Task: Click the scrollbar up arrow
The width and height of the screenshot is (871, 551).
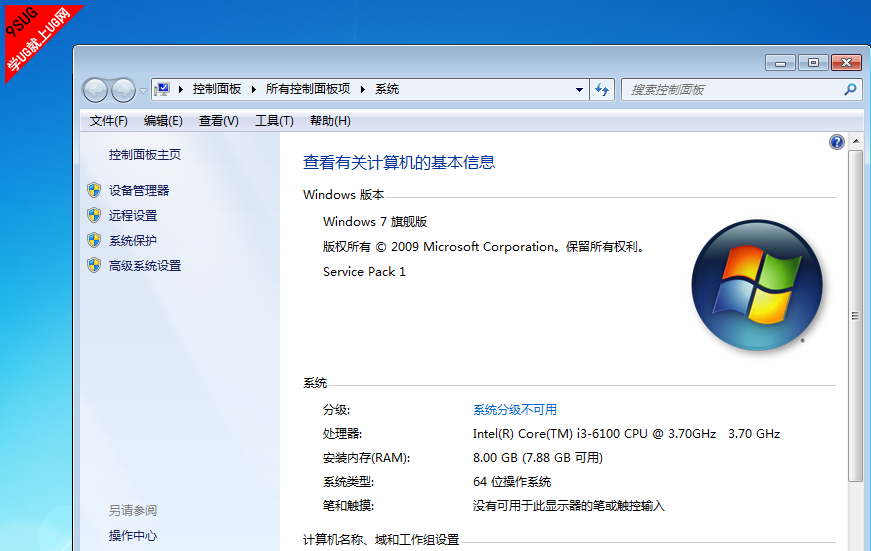Action: 856,141
